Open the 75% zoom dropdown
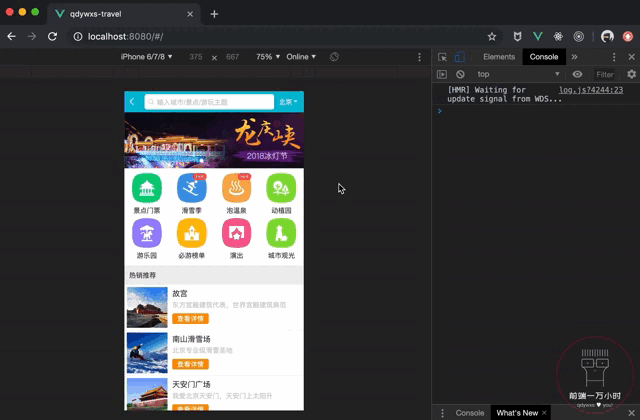 tap(268, 57)
